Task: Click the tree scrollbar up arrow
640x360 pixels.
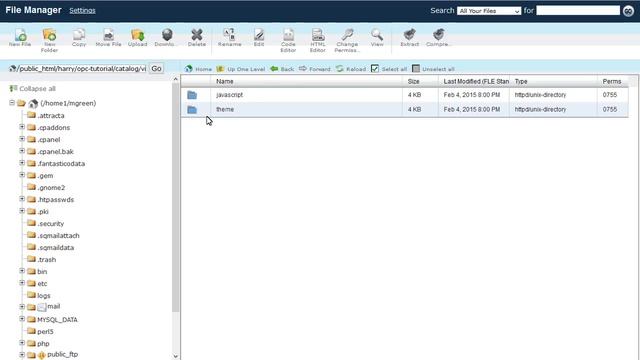Action: click(176, 79)
